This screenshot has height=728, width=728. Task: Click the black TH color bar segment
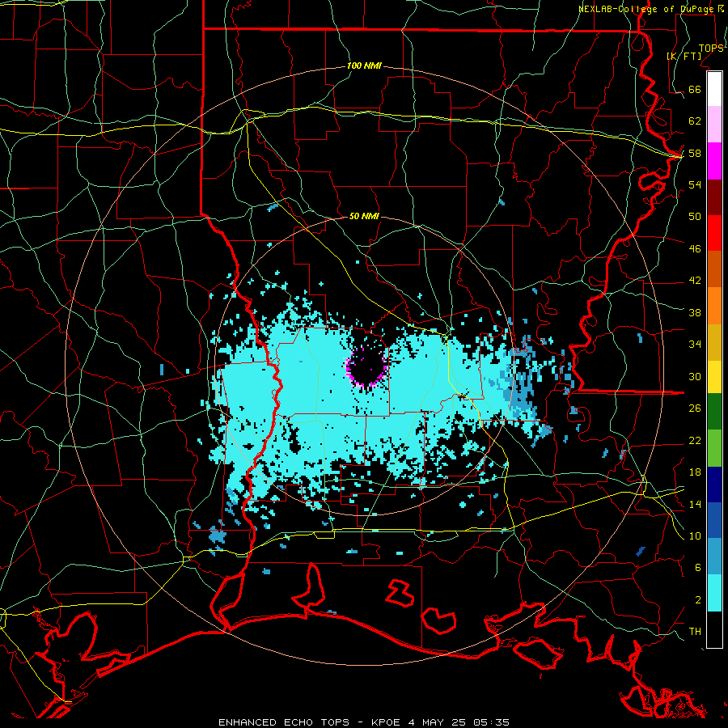[x=714, y=629]
